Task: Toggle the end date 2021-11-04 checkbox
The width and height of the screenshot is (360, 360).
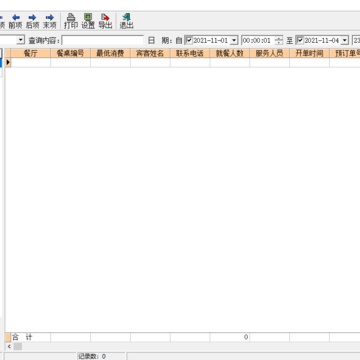Action: point(300,40)
